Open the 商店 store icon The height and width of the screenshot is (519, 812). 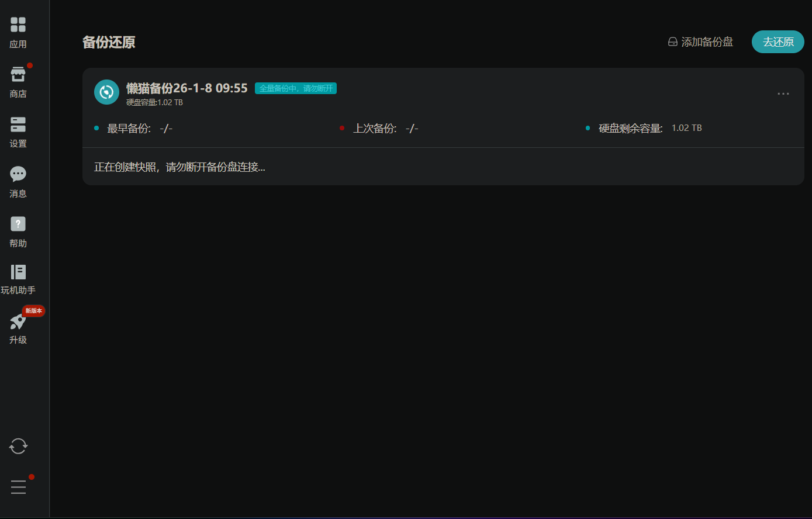pyautogui.click(x=18, y=74)
